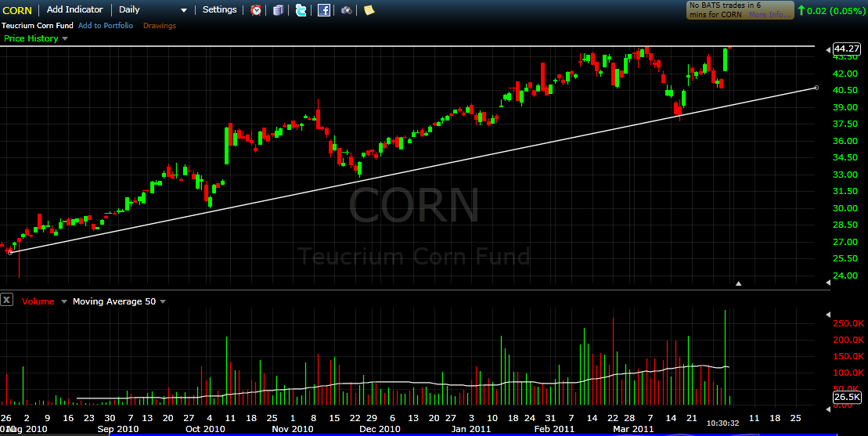Click the 150.0K volume axis label
Viewport: 868px width, 436px height.
click(849, 356)
